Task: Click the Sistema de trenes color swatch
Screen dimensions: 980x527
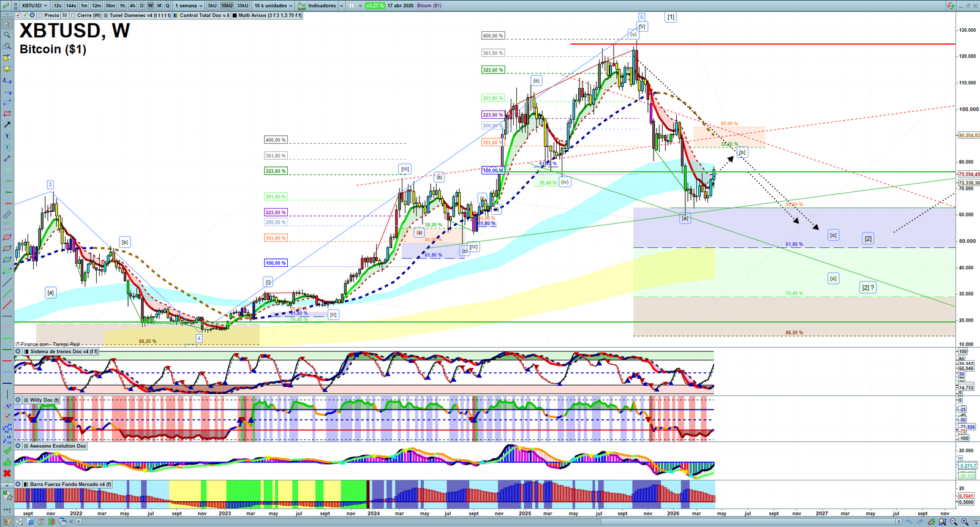Action: [25, 351]
